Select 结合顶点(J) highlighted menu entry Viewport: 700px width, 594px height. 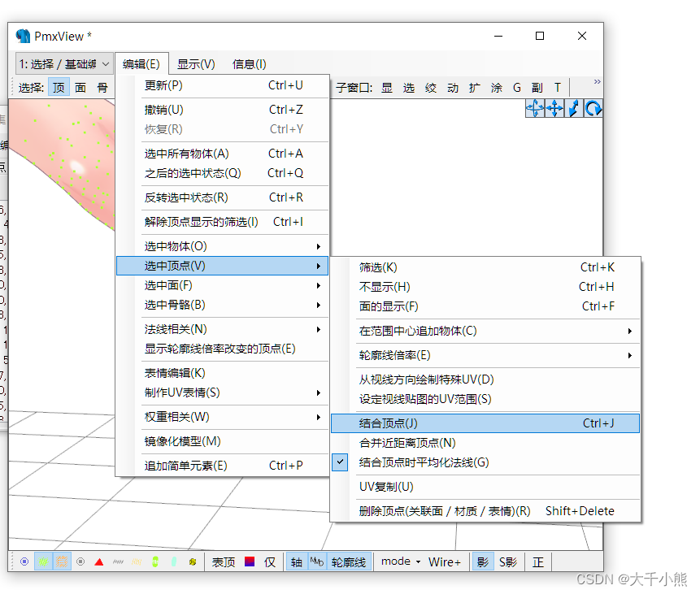point(387,423)
